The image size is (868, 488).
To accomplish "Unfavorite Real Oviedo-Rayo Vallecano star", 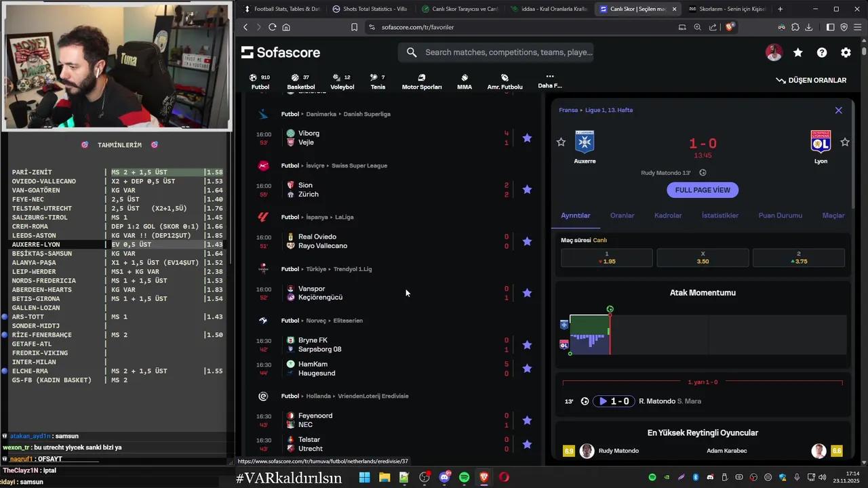I will click(x=527, y=241).
